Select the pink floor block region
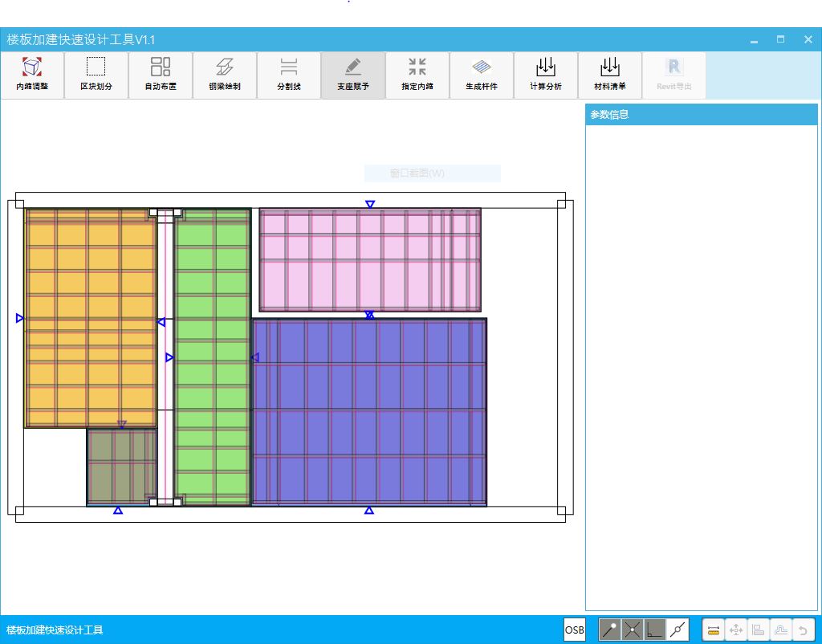 click(x=369, y=259)
